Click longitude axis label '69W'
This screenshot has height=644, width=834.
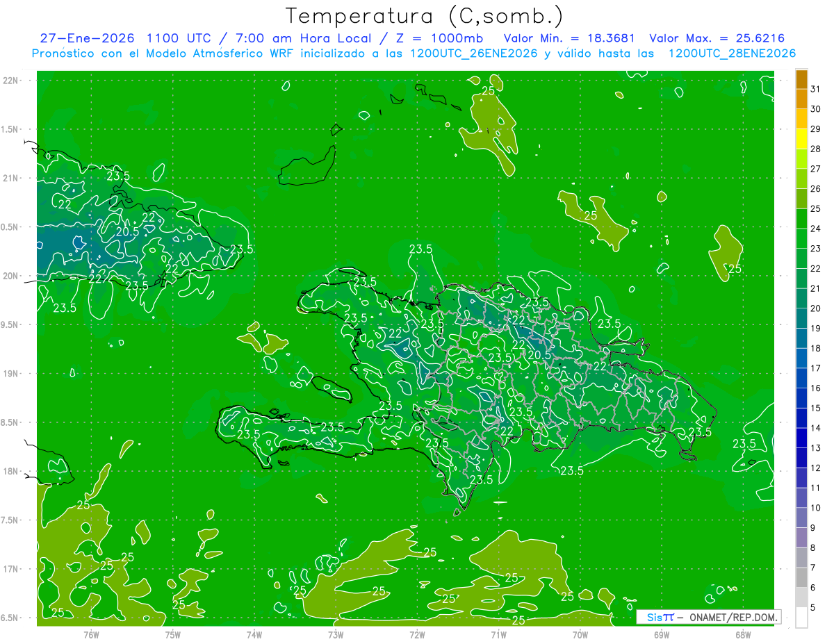pyautogui.click(x=662, y=634)
